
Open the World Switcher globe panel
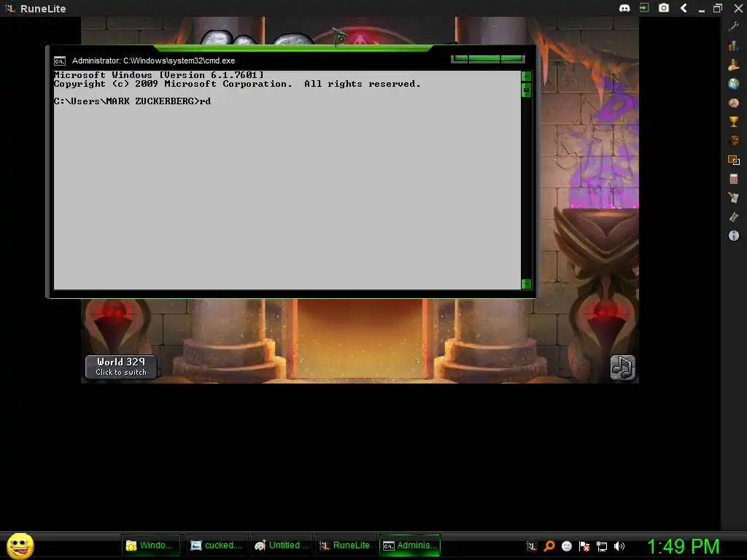tap(734, 84)
